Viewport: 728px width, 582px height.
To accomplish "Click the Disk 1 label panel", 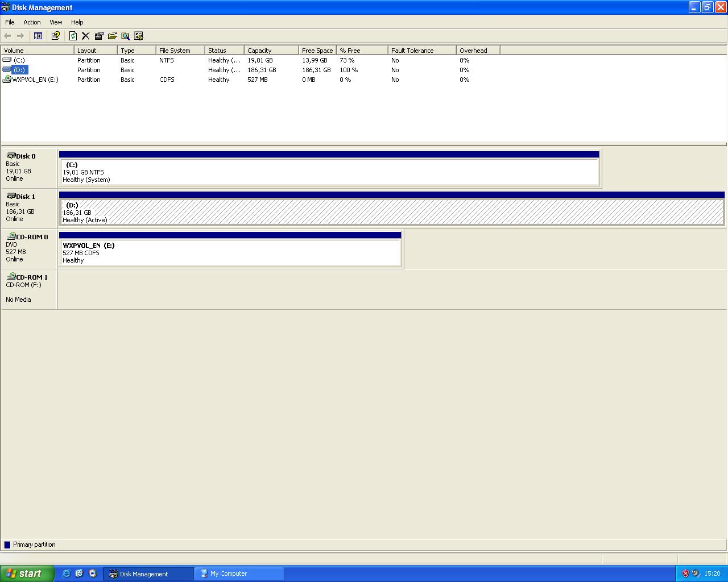I will coord(30,208).
